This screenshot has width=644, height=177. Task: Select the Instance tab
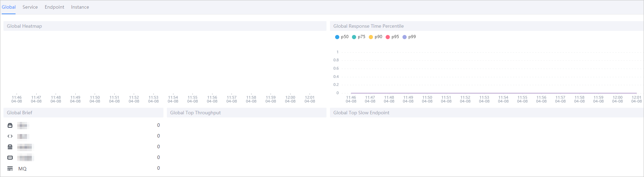tap(80, 7)
